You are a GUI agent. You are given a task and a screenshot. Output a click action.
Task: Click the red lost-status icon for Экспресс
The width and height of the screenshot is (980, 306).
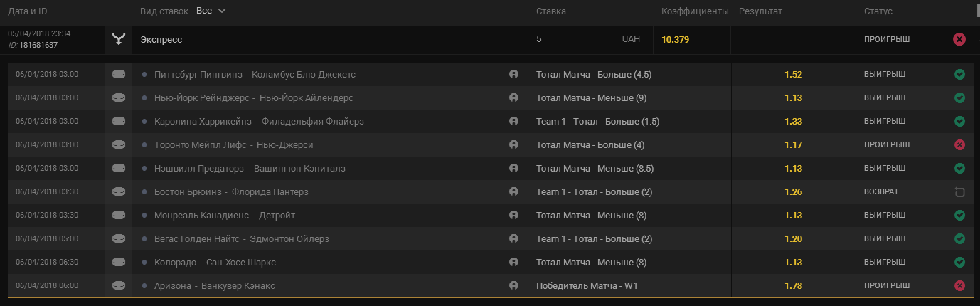point(959,39)
